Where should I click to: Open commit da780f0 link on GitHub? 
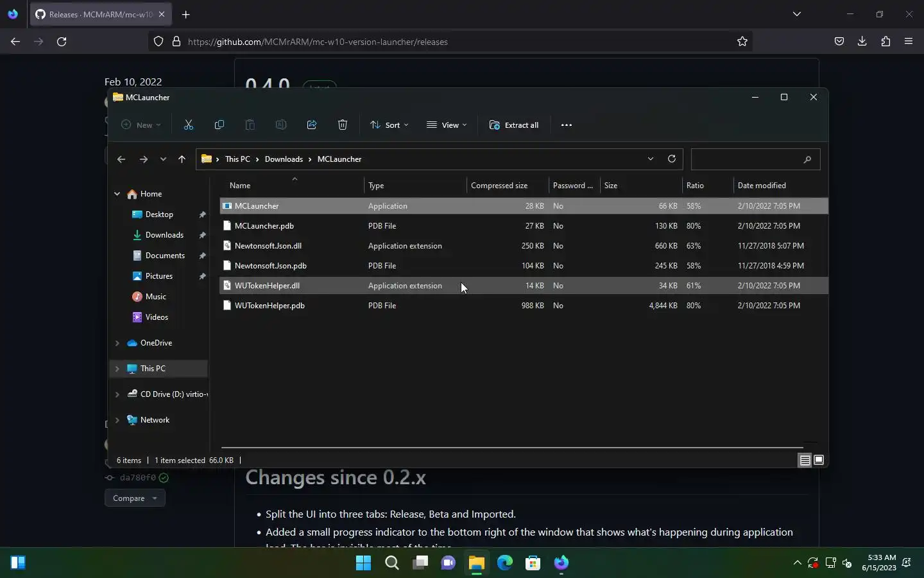tap(137, 478)
